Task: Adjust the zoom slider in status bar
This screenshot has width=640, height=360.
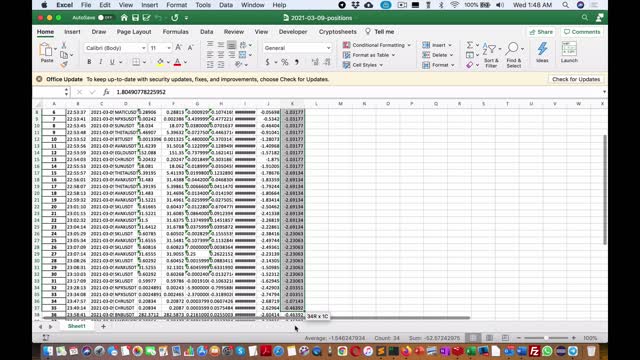Action: (546, 338)
